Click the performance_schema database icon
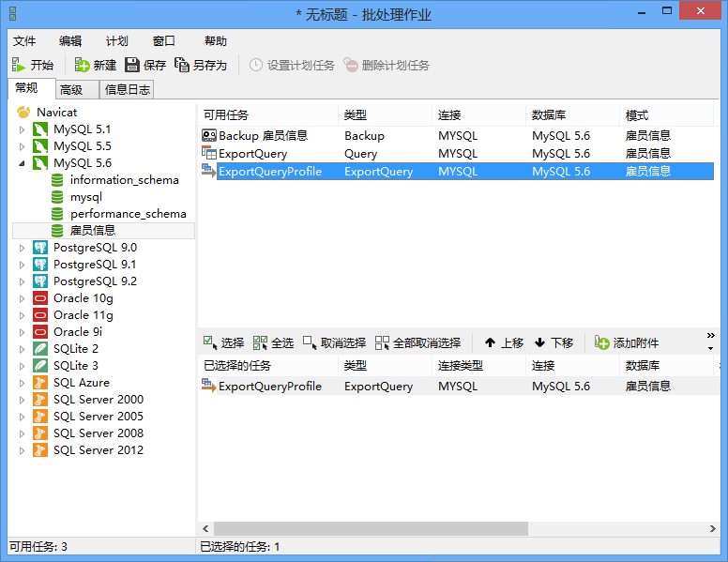728x562 pixels. click(57, 214)
